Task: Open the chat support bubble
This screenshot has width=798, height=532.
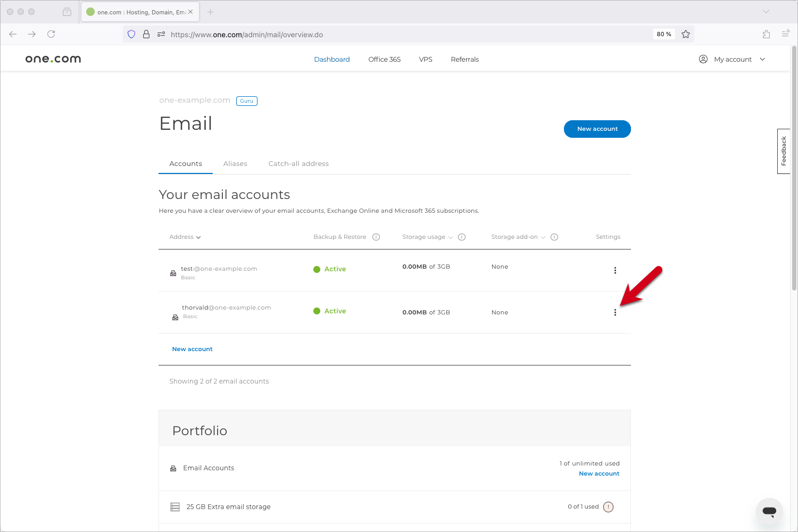Action: pyautogui.click(x=769, y=511)
